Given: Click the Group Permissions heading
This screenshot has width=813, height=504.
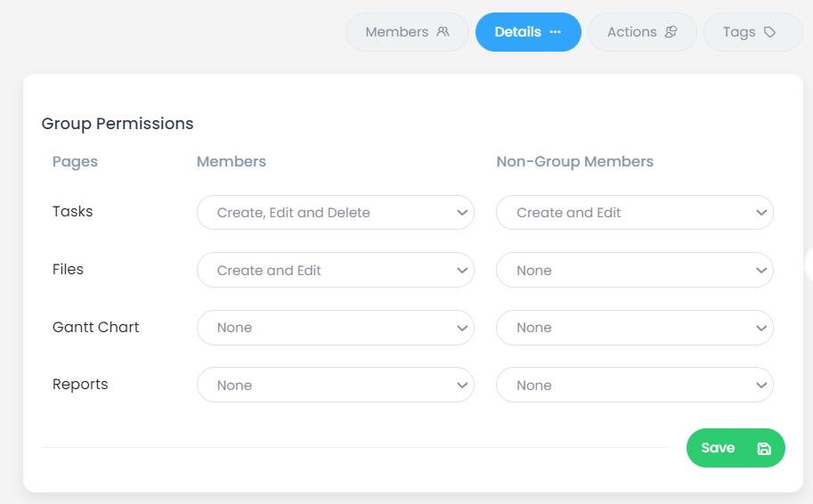Looking at the screenshot, I should click(x=118, y=124).
